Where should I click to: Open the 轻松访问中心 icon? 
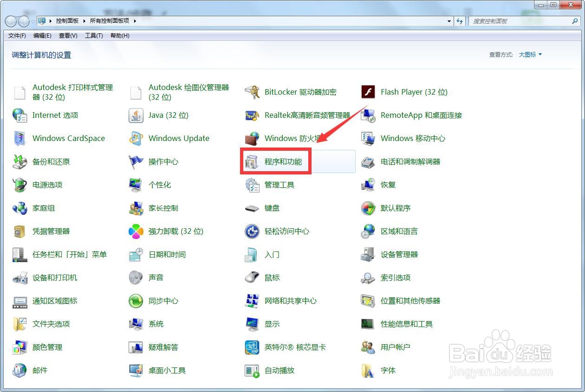click(x=252, y=231)
